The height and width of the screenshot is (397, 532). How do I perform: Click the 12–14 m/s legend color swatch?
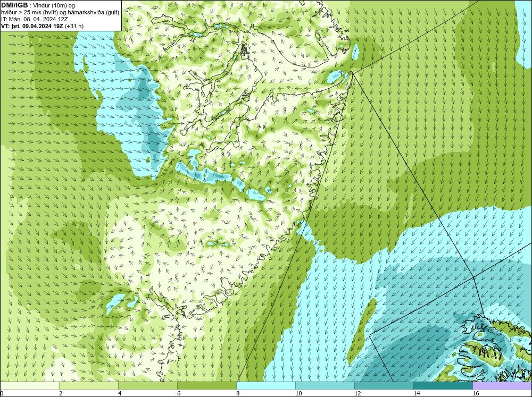[384, 385]
